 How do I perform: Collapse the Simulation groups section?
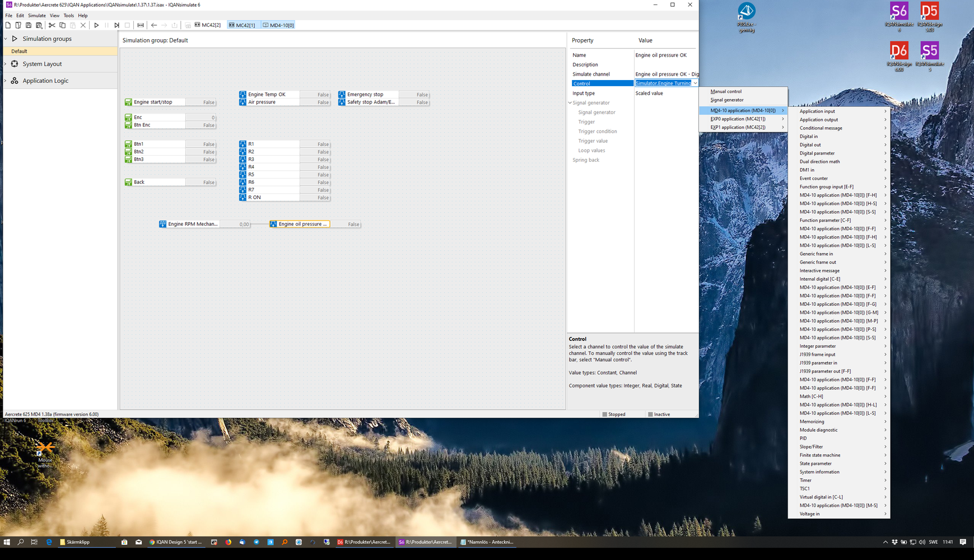(x=6, y=39)
